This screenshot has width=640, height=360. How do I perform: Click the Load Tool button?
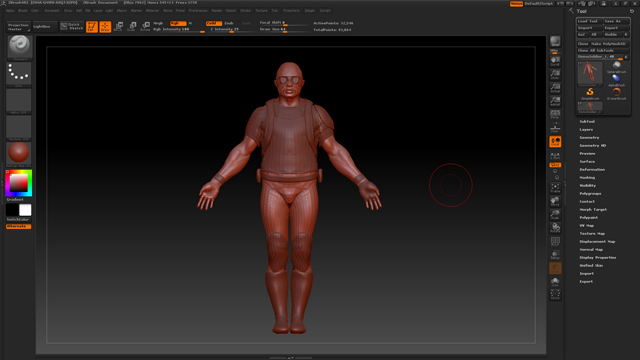click(x=589, y=21)
